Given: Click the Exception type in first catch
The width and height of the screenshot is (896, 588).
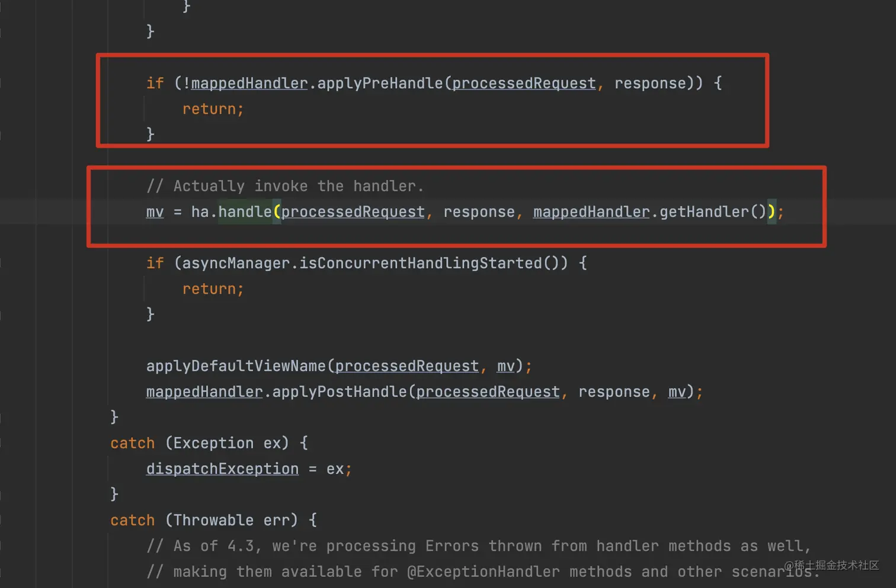Looking at the screenshot, I should 213,443.
